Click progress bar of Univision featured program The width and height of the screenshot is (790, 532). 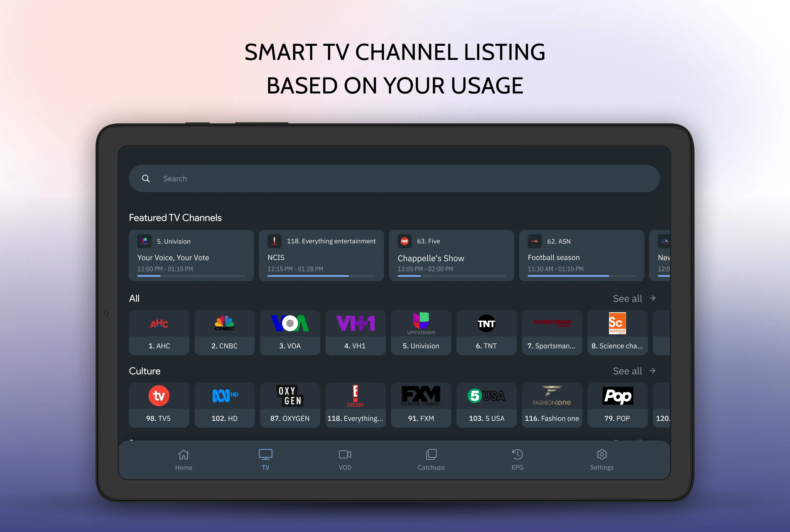tap(191, 276)
